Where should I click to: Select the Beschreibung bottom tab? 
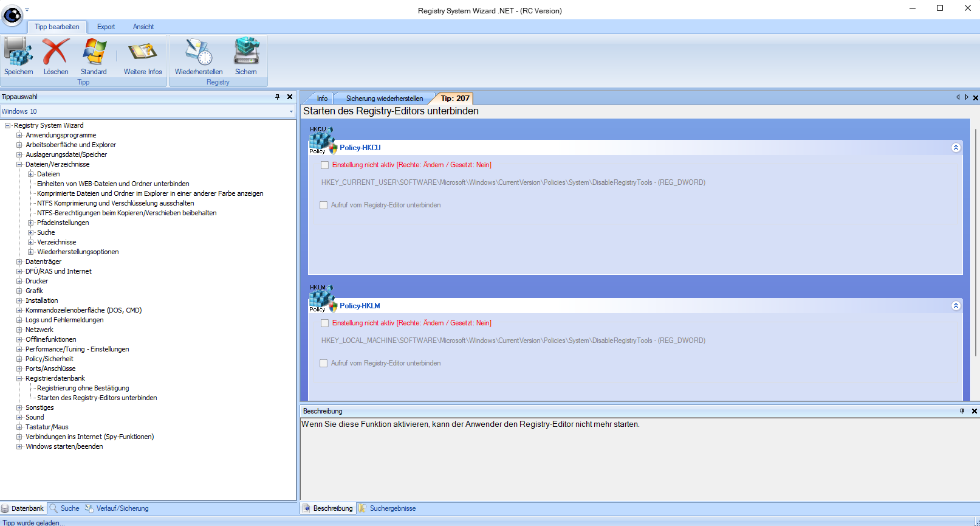click(x=328, y=508)
